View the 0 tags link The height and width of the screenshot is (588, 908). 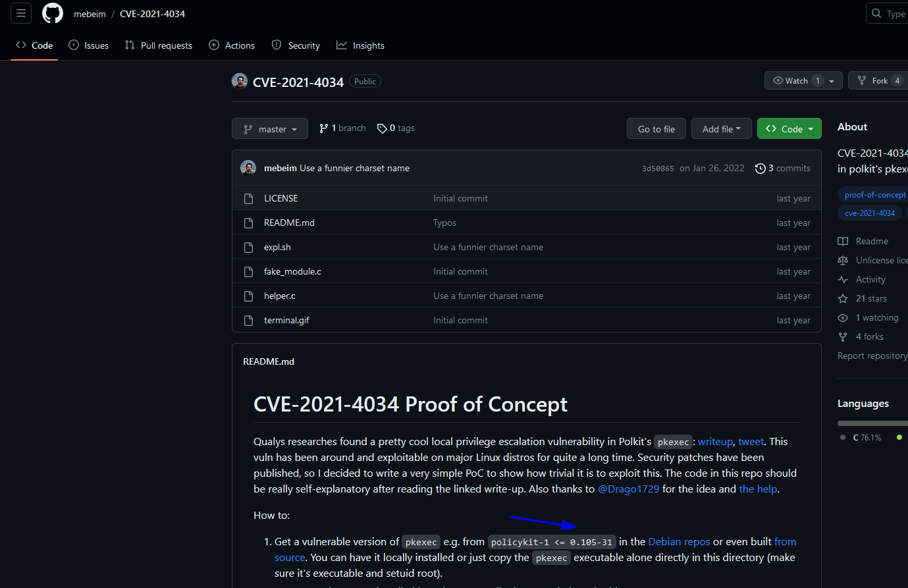pos(396,128)
